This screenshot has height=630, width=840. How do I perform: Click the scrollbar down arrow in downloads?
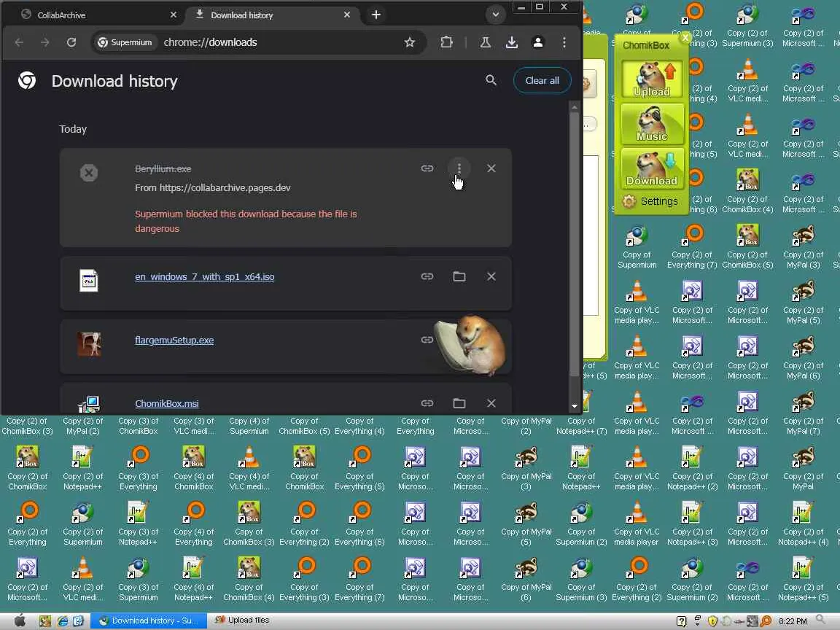(x=575, y=407)
